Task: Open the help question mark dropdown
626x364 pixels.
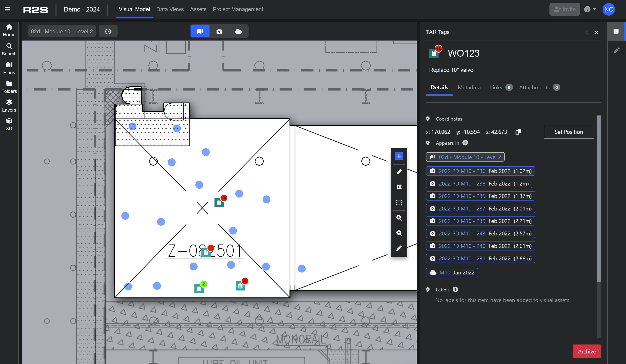Action: point(590,9)
